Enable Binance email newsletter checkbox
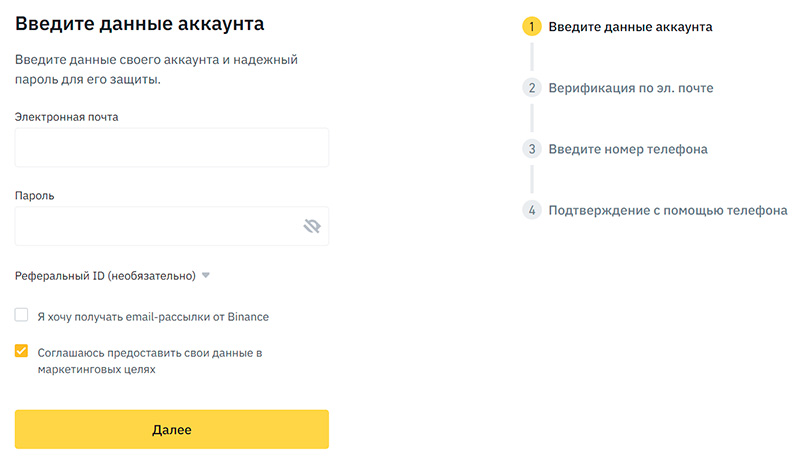Image resolution: width=800 pixels, height=461 pixels. (21, 316)
